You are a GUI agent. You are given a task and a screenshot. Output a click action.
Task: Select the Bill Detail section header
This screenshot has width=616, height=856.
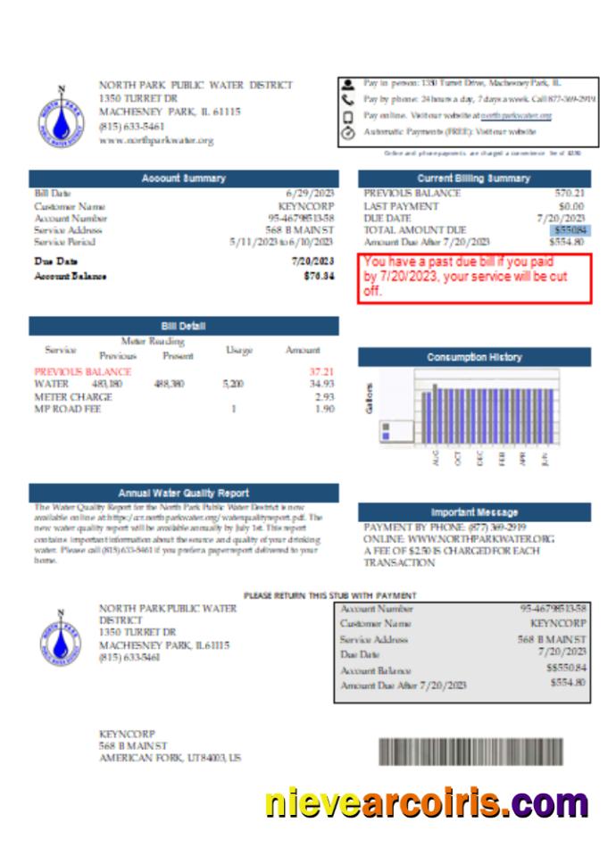click(x=183, y=327)
